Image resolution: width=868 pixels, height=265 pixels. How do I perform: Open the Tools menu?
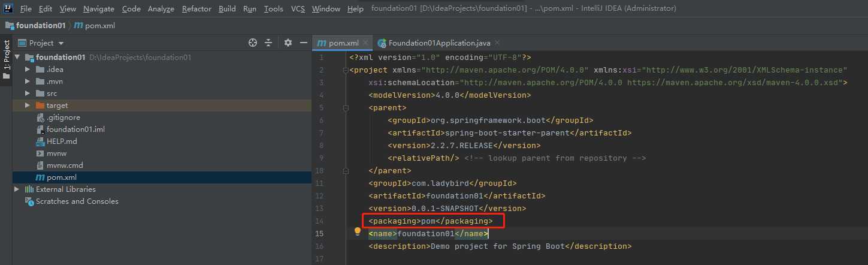pos(274,9)
